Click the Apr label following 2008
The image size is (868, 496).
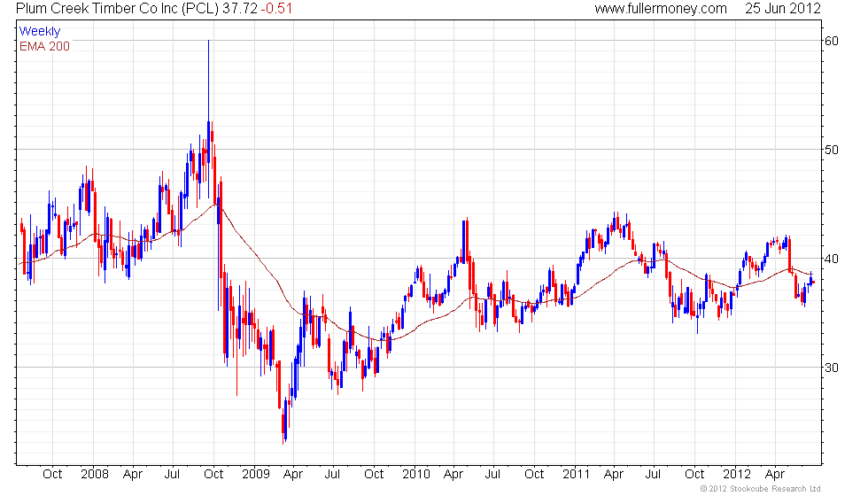tap(133, 475)
